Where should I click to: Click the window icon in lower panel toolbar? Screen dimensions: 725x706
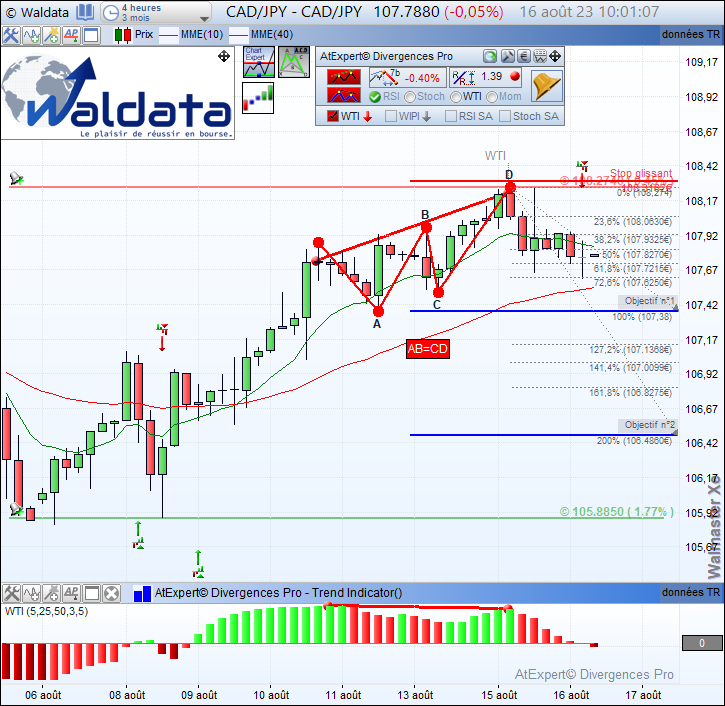tap(92, 593)
